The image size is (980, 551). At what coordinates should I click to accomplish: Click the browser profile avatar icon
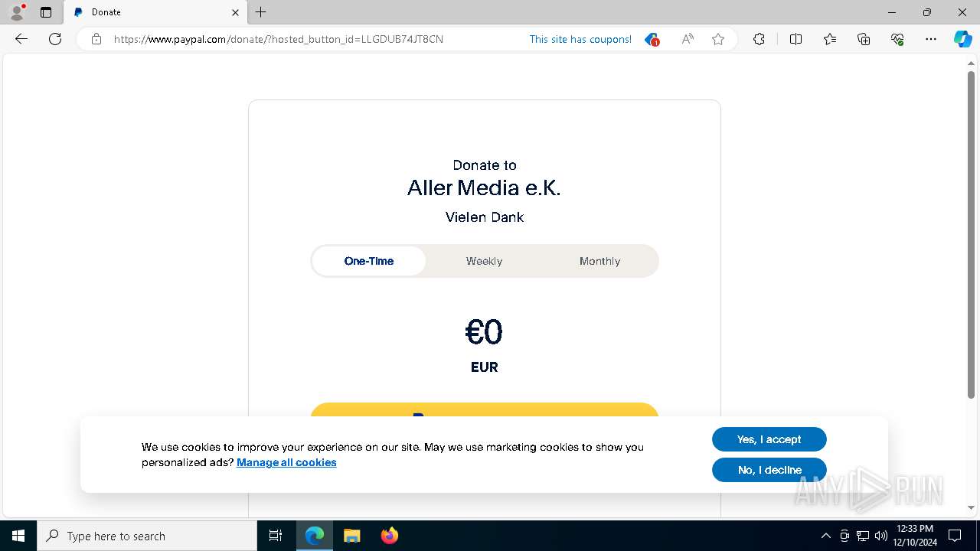point(17,12)
